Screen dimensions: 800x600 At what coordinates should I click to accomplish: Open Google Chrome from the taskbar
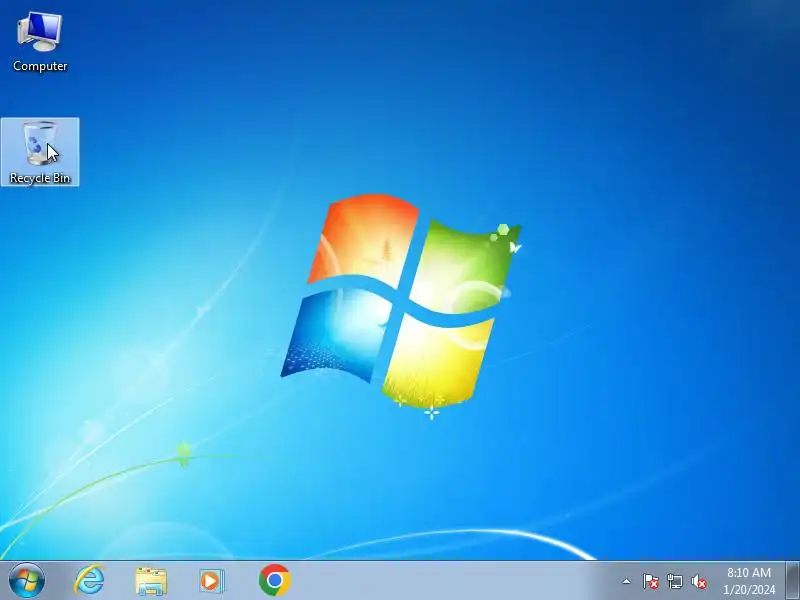pyautogui.click(x=274, y=580)
